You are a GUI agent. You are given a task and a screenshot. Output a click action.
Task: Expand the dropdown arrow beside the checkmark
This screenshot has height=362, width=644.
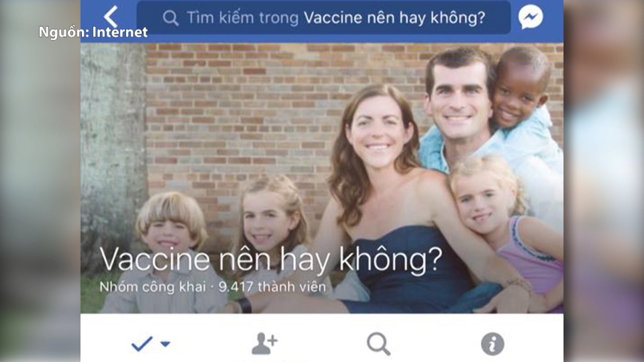click(x=165, y=344)
